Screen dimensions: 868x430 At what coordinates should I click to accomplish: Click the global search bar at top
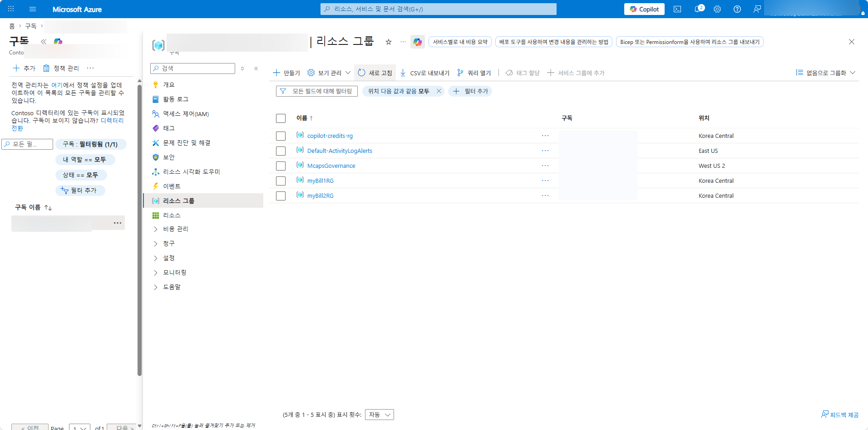pyautogui.click(x=438, y=9)
